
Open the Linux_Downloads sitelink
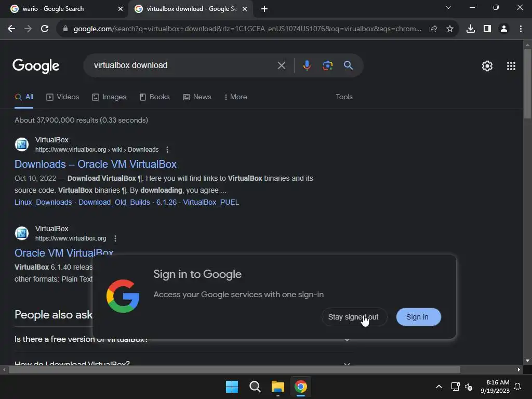click(43, 202)
